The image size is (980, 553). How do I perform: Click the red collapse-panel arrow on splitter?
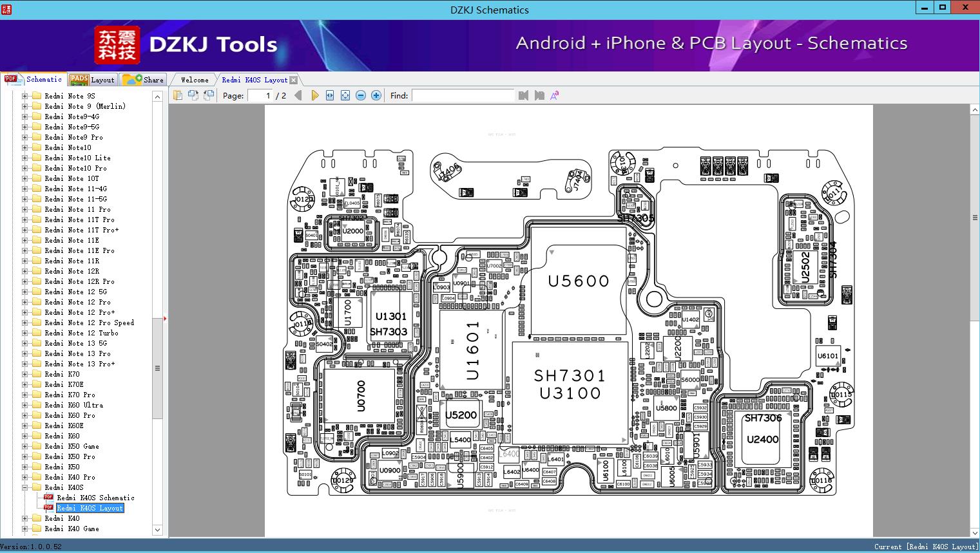[x=166, y=318]
